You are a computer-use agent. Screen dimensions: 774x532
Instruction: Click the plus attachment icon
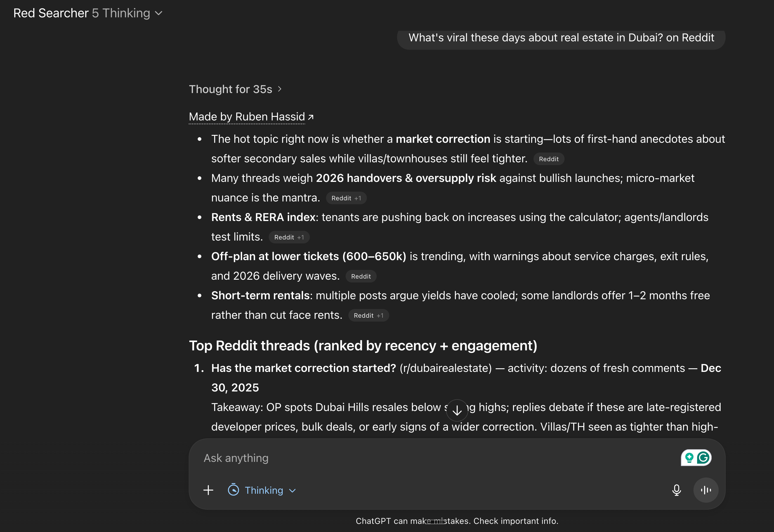pos(208,490)
